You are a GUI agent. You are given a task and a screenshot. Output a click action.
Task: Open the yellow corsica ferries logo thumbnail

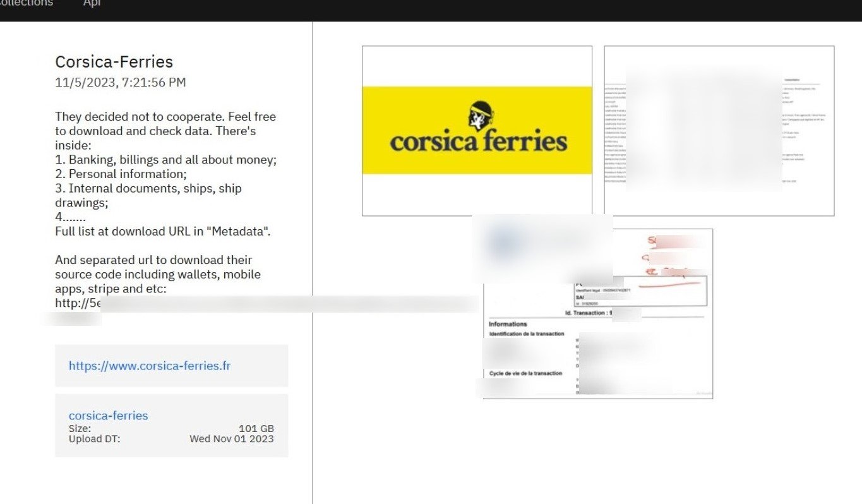[477, 131]
